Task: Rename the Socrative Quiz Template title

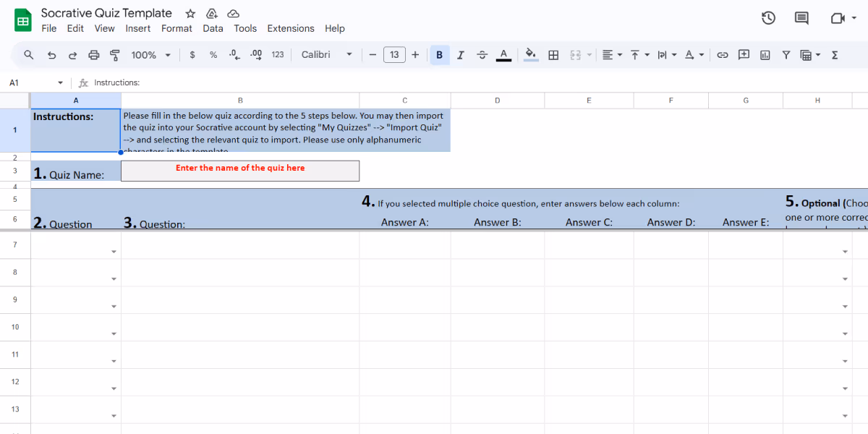Action: point(106,13)
